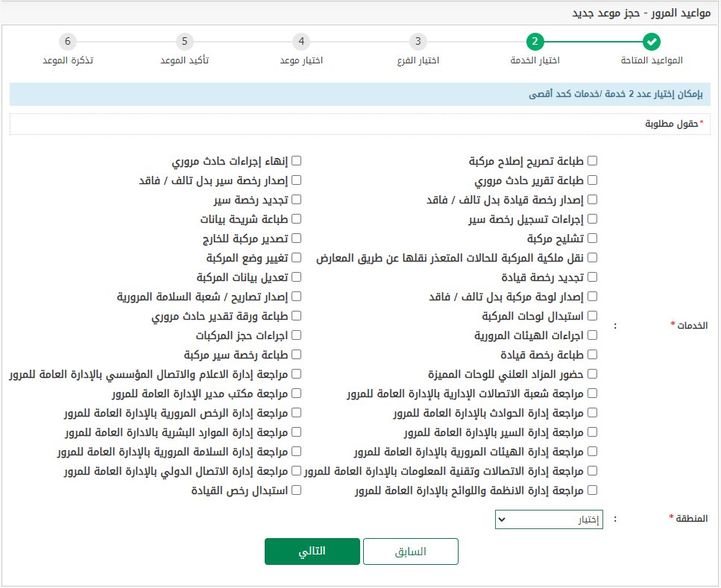
Task: Enable طباعة شريحة بيانات checkbox
Action: tap(297, 219)
